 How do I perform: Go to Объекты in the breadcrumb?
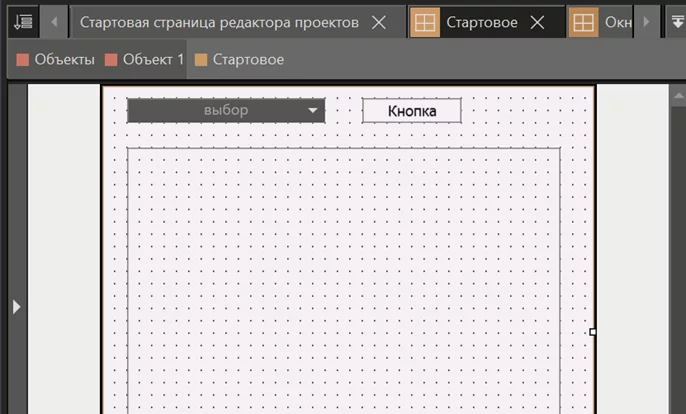coord(64,60)
